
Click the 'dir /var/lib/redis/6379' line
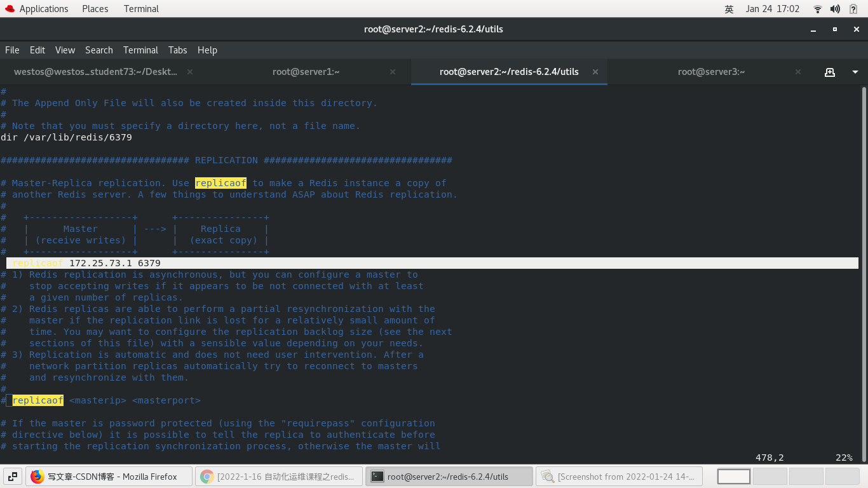[x=67, y=137]
